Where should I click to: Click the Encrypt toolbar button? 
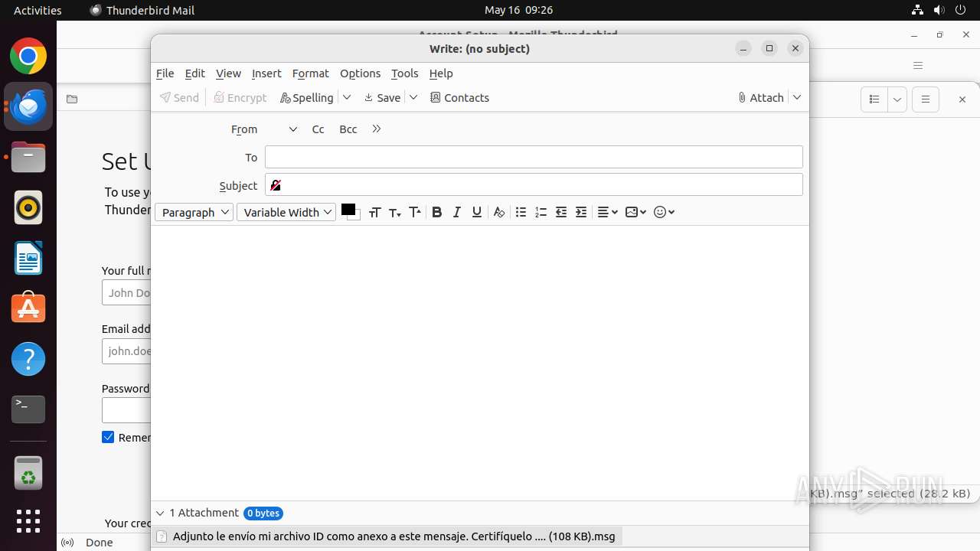[x=240, y=97]
